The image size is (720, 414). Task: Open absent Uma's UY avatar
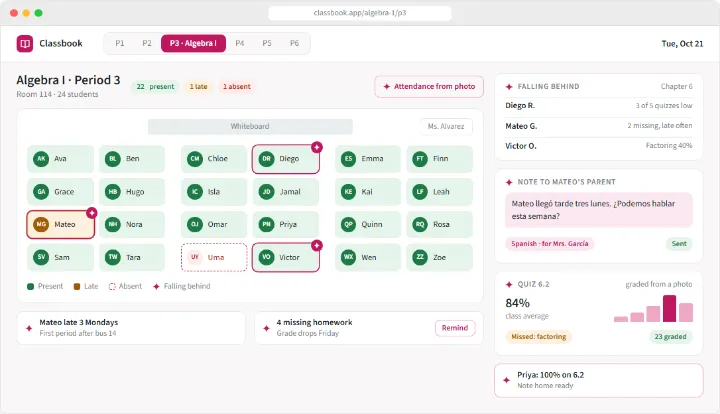195,257
